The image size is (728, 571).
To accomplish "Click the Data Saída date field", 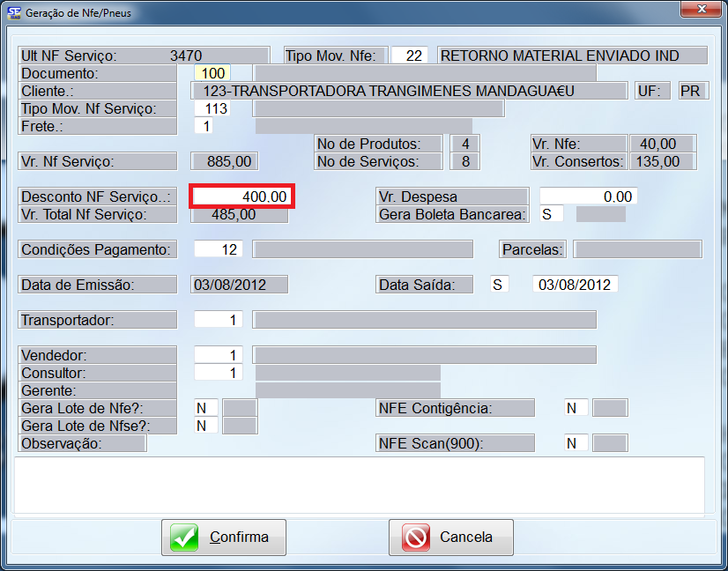I will coord(575,285).
